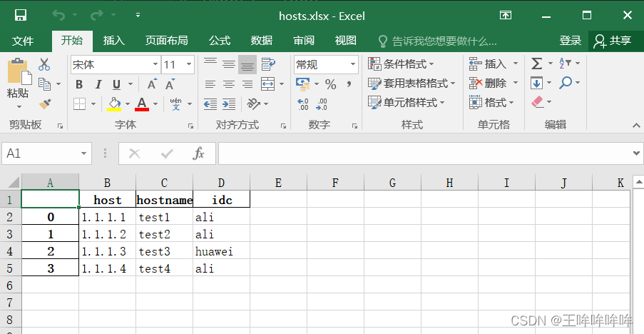Open Format as Table (套用表格格式) menu
Image resolution: width=644 pixels, height=334 pixels.
412,83
